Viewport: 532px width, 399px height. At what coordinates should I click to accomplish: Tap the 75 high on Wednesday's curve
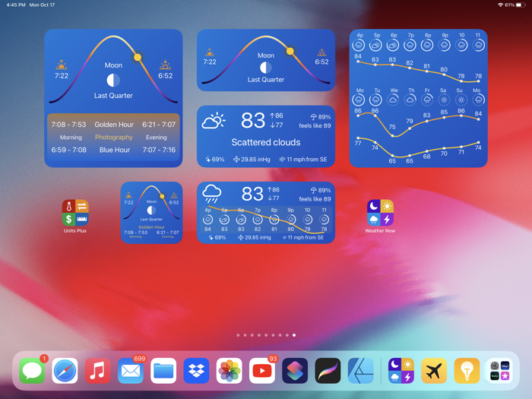[x=392, y=127]
